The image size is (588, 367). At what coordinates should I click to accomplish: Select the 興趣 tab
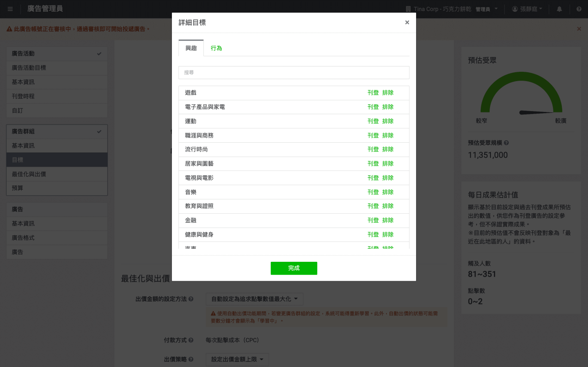pos(191,48)
